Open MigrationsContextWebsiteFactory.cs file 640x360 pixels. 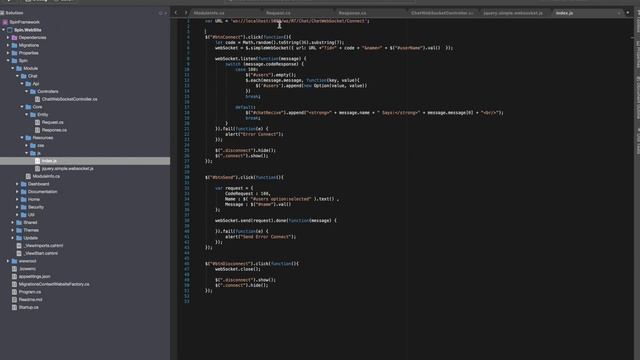(x=54, y=284)
